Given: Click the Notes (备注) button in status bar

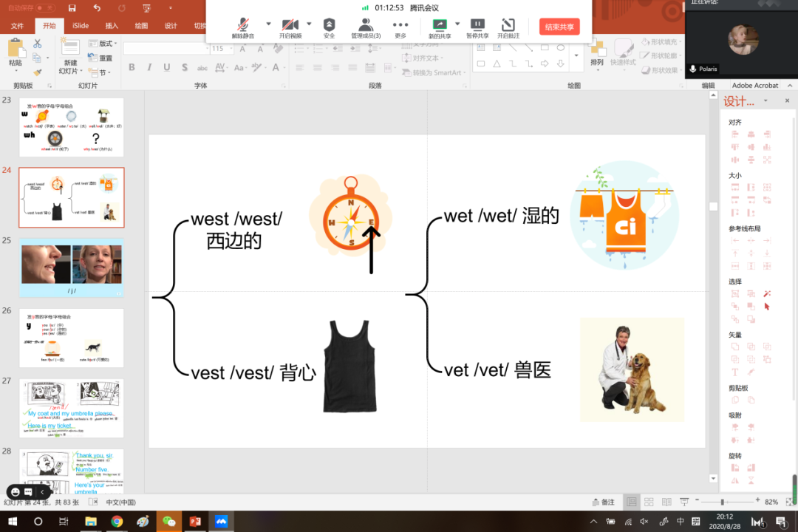Looking at the screenshot, I should (x=603, y=502).
